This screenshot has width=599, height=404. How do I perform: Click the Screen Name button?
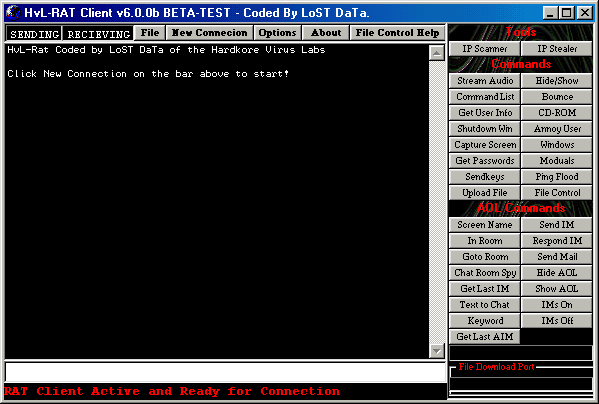tap(484, 225)
